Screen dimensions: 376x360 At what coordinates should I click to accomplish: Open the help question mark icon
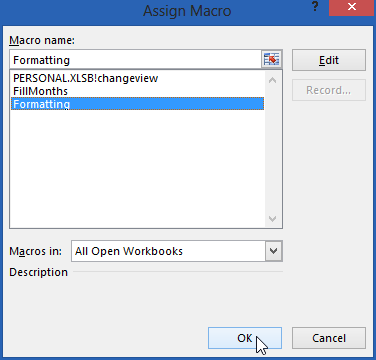315,7
